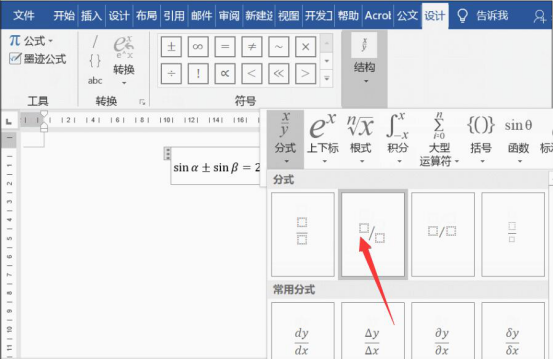The height and width of the screenshot is (360, 554).
Task: Expand the full symbols gallery
Action: point(327,78)
